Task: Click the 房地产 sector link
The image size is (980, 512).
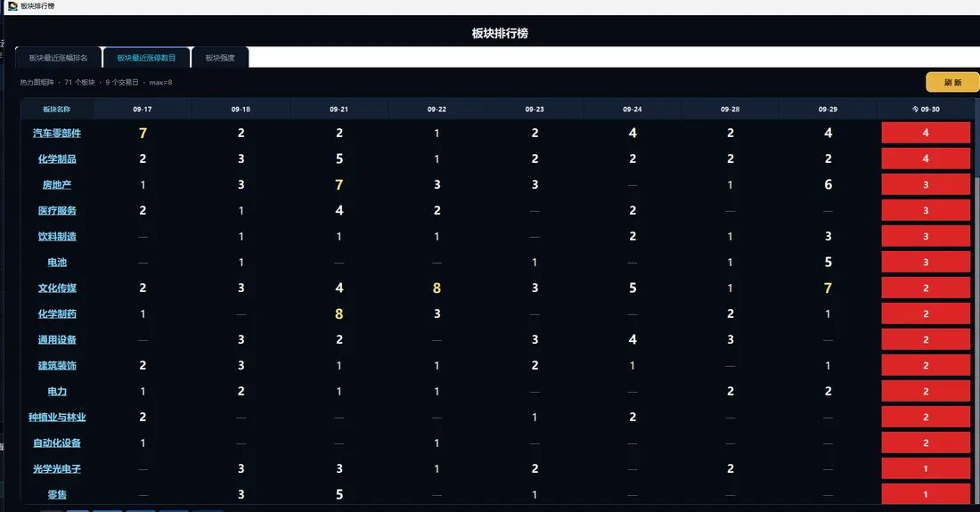Action: [x=57, y=185]
